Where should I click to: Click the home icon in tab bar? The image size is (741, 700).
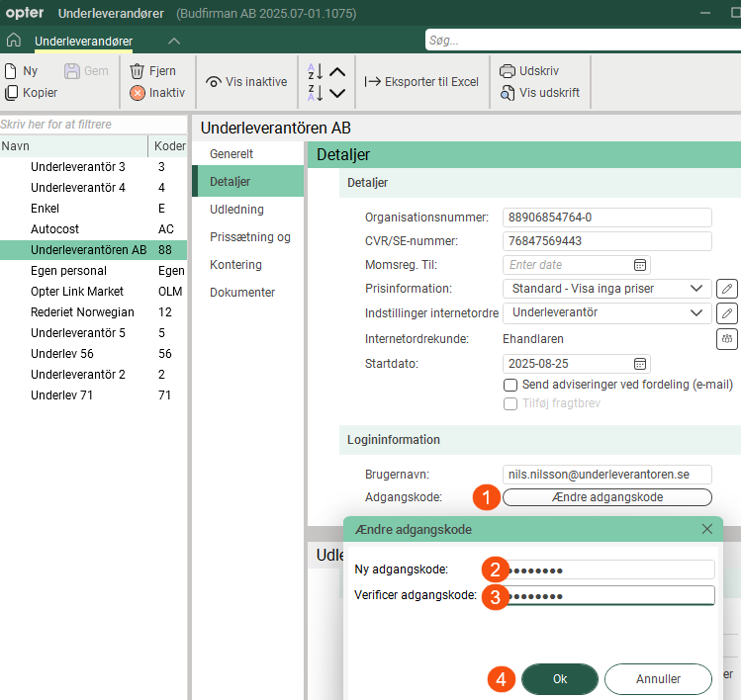pyautogui.click(x=13, y=41)
